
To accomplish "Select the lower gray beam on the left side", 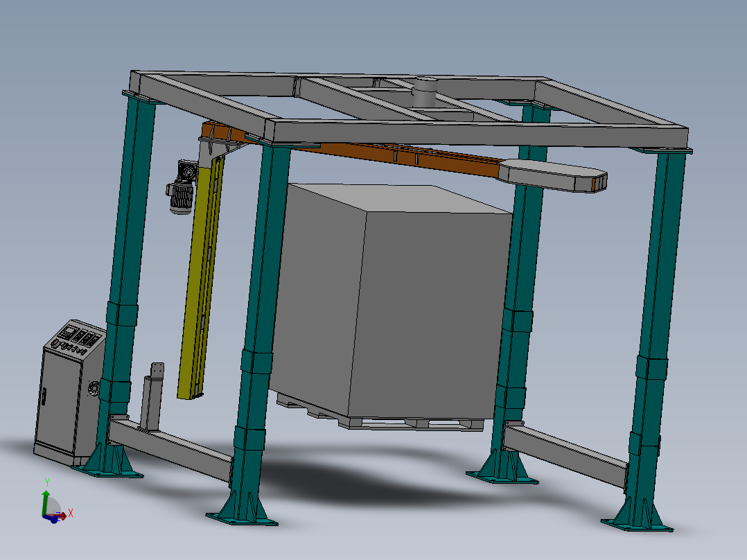I will 170,448.
